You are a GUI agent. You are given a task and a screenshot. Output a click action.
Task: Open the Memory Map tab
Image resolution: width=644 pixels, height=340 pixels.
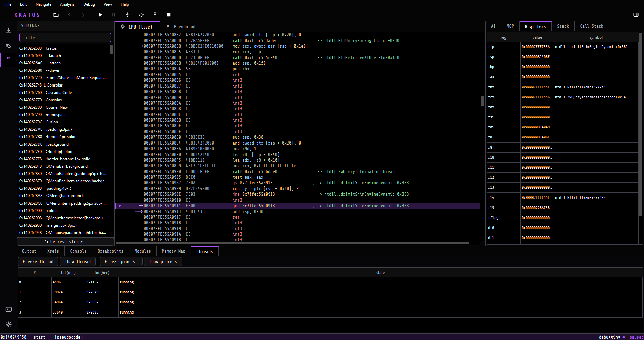pos(173,251)
